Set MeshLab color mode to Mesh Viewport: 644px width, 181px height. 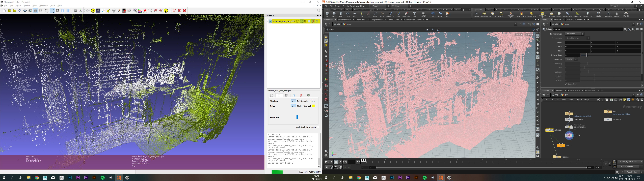(299, 106)
